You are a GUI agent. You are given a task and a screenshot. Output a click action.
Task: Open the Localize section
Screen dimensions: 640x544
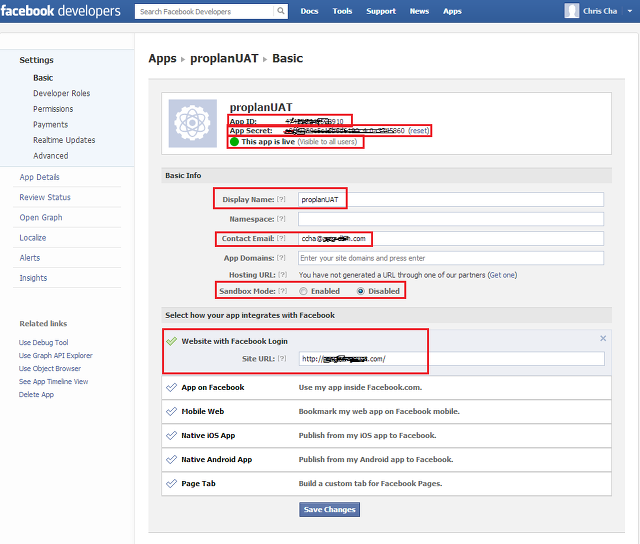point(33,238)
